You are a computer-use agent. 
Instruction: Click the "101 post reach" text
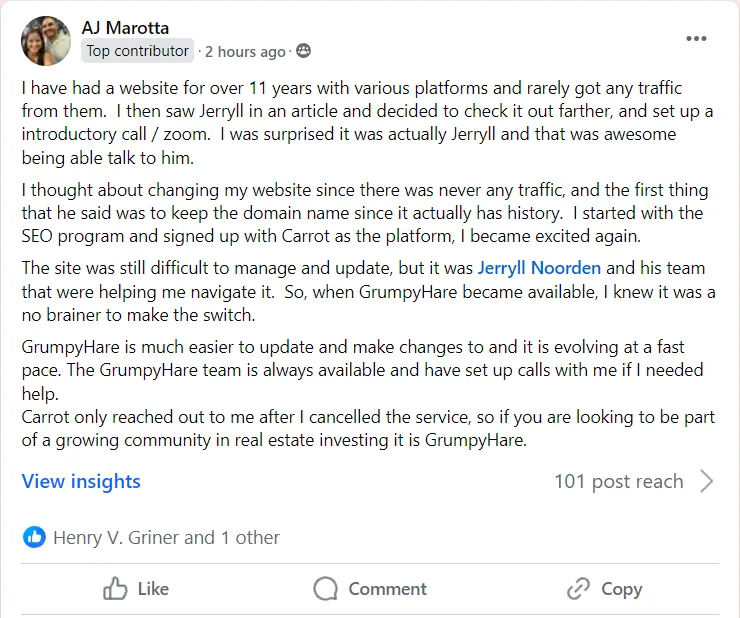pyautogui.click(x=618, y=481)
